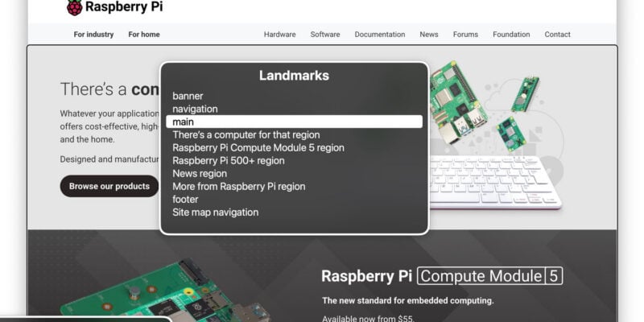Viewport: 644px width, 322px height.
Task: Click the Raspberry Pi Compute Module 5 heading
Action: 441,276
